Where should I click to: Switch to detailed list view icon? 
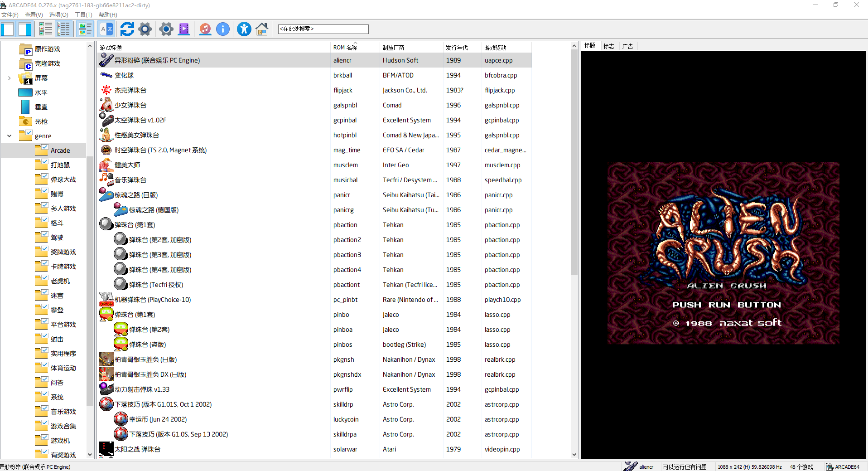[64, 29]
